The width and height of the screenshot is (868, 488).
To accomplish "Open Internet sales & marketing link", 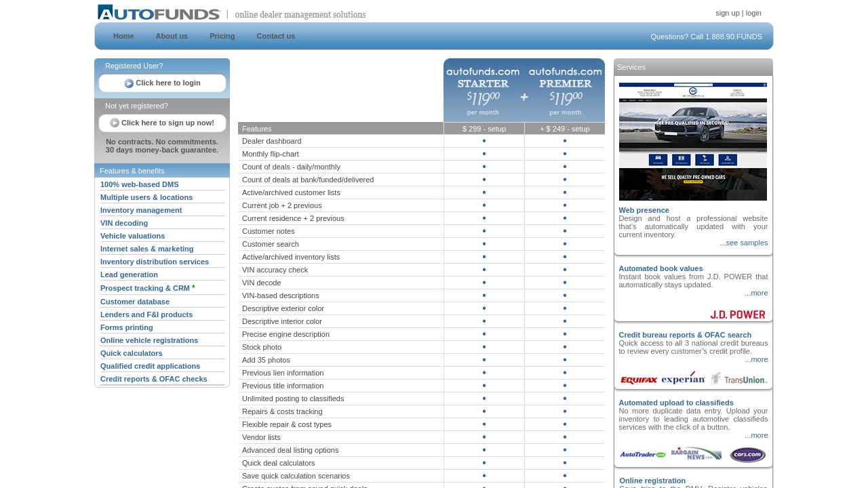I will (x=147, y=249).
